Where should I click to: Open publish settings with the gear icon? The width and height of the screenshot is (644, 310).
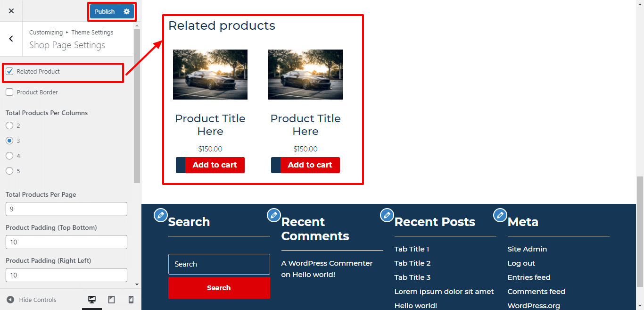coord(125,11)
